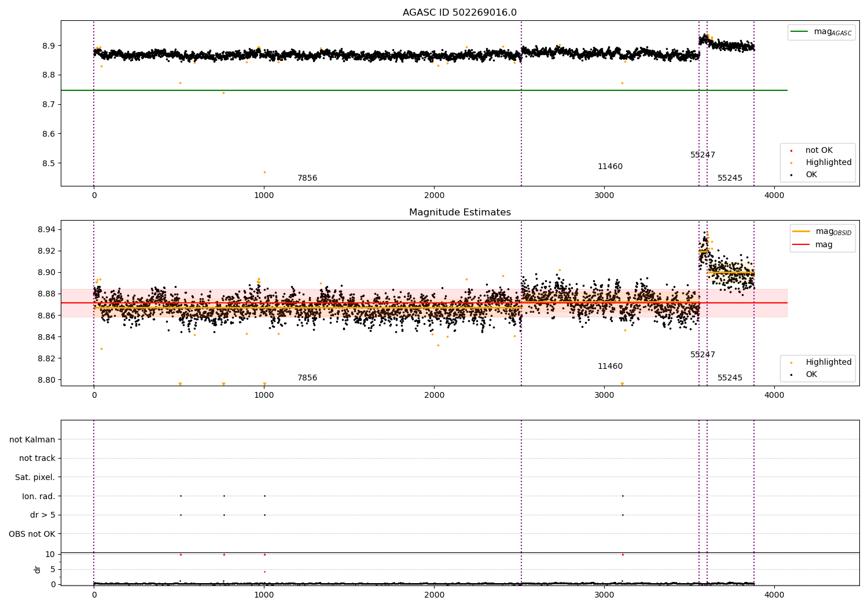868x608 pixels.
Task: Click the 8.80 tick on Magnitude Estimates y-axis
Action: click(46, 380)
